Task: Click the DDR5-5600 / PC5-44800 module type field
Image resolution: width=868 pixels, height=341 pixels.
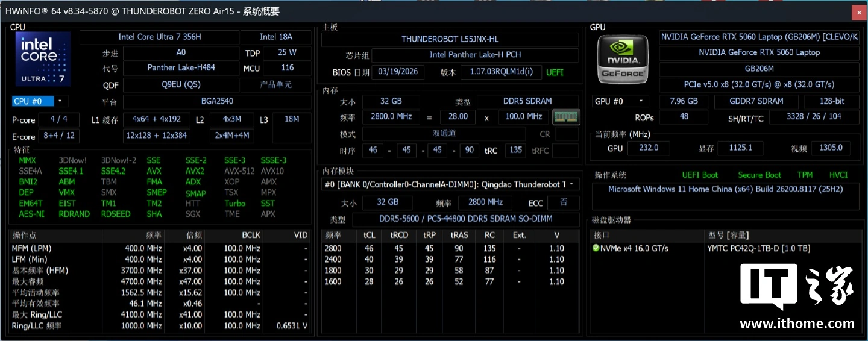Action: (x=465, y=219)
